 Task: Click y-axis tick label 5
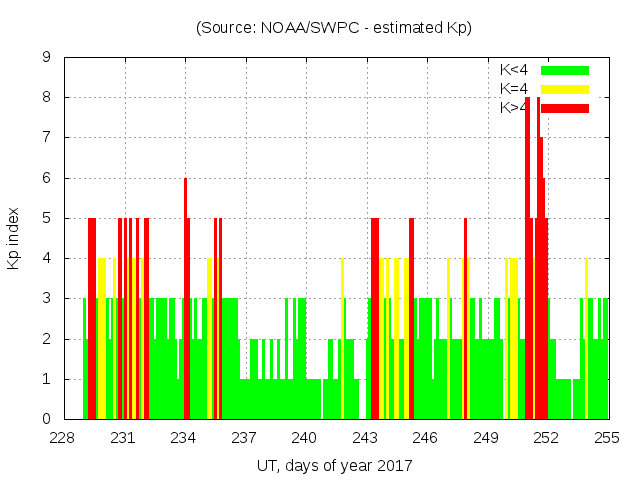(47, 219)
